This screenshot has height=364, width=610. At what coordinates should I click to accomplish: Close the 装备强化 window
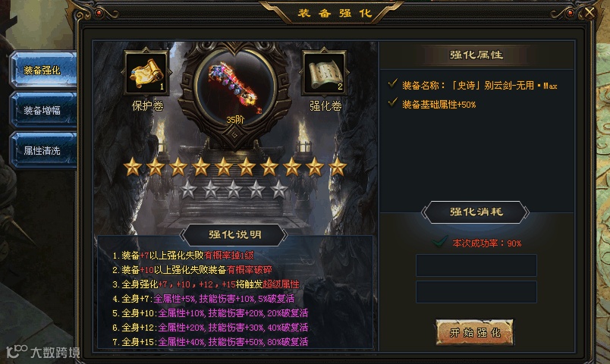pyautogui.click(x=590, y=13)
